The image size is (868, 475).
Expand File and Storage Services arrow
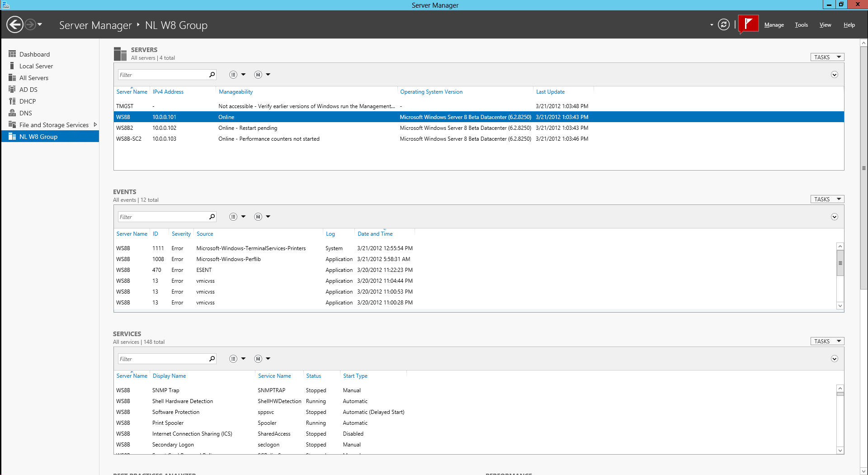click(x=95, y=124)
